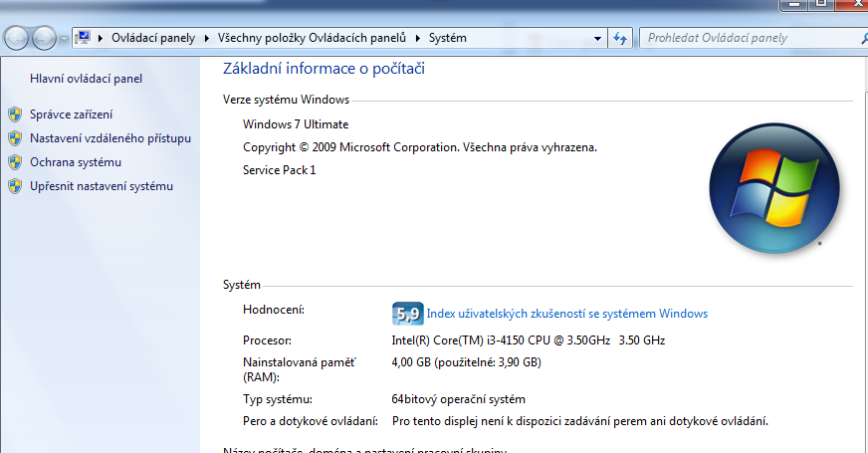The image size is (868, 453).
Task: Select Systém in the address breadcrumb
Action: coord(447,38)
